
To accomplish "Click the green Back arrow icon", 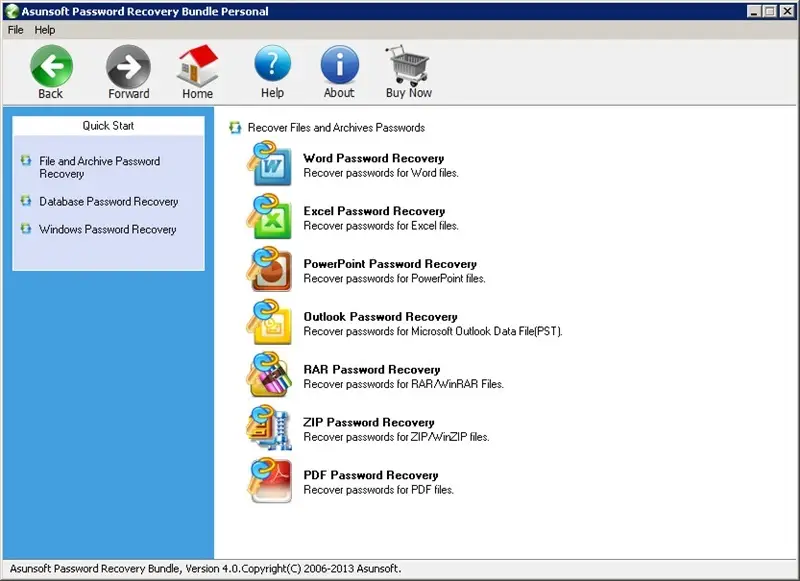I will (51, 65).
